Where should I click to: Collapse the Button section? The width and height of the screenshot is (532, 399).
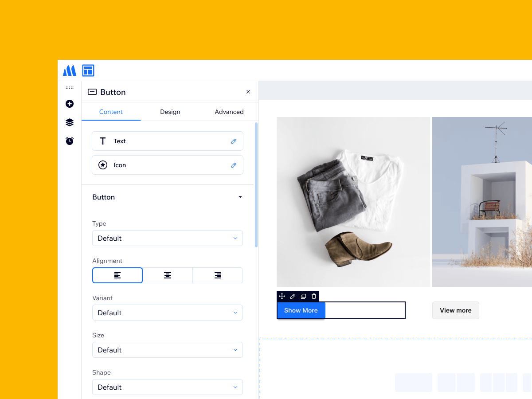point(240,197)
